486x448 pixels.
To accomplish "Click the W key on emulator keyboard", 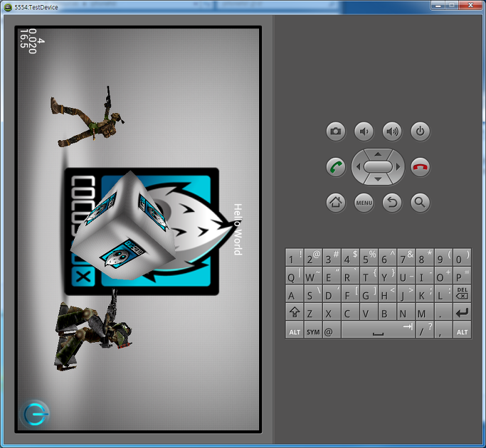I will coord(313,275).
